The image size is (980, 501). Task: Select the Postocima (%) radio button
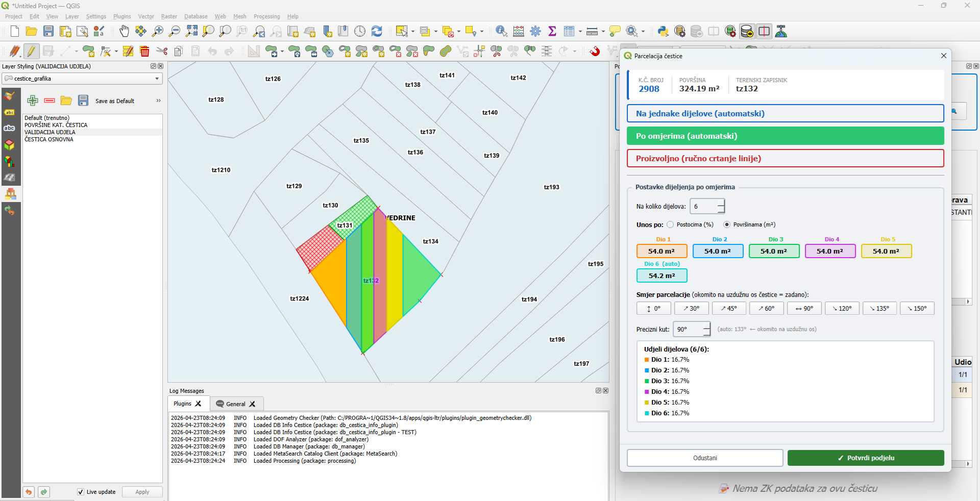tap(670, 224)
